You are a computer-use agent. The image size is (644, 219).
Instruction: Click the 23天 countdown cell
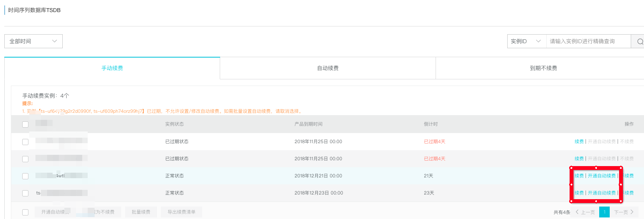429,193
